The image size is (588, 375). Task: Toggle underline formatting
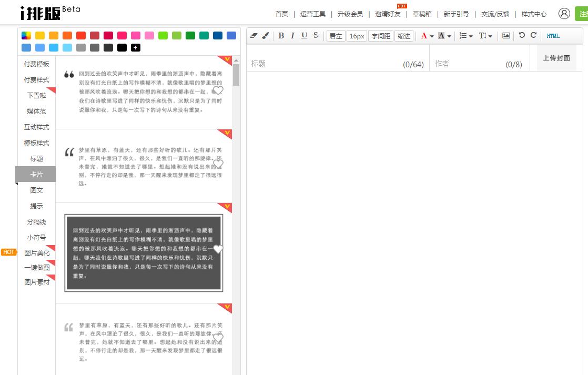[x=304, y=36]
